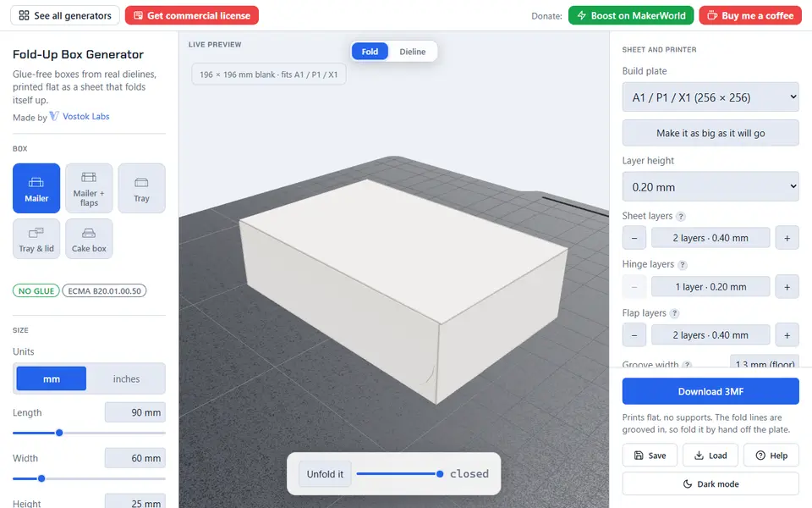Viewport: 812px width, 508px height.
Task: Click the Hinge layers help icon
Action: (683, 265)
